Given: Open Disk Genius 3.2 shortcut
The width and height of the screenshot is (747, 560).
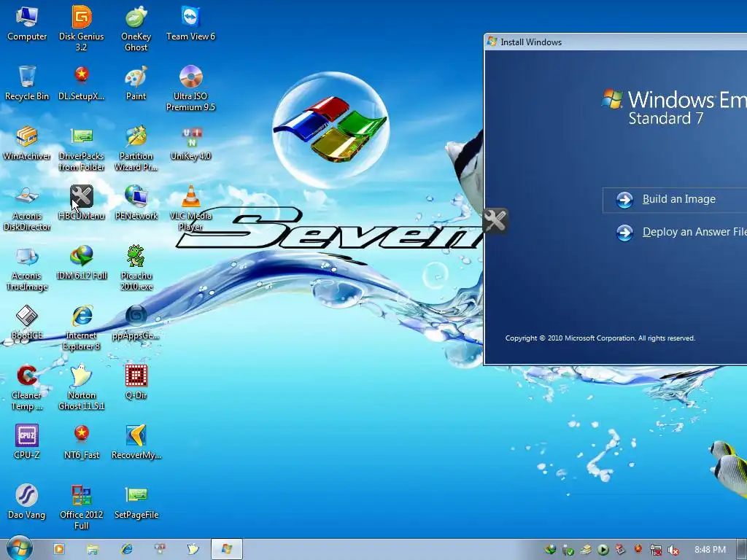Looking at the screenshot, I should coord(82,28).
